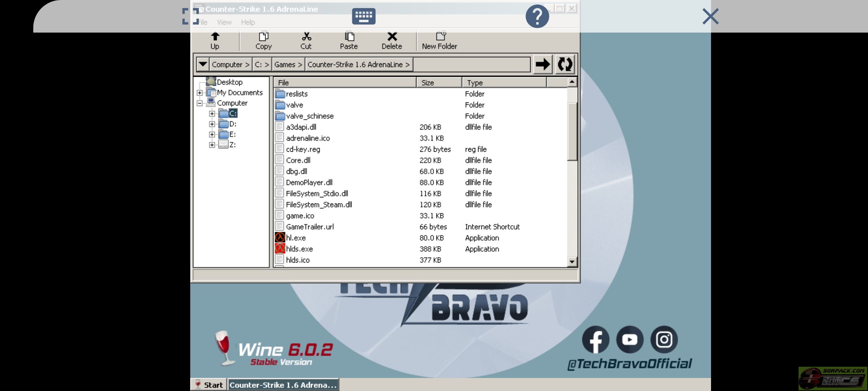The width and height of the screenshot is (868, 391).
Task: Click the Games breadcrumb button
Action: pyautogui.click(x=288, y=64)
